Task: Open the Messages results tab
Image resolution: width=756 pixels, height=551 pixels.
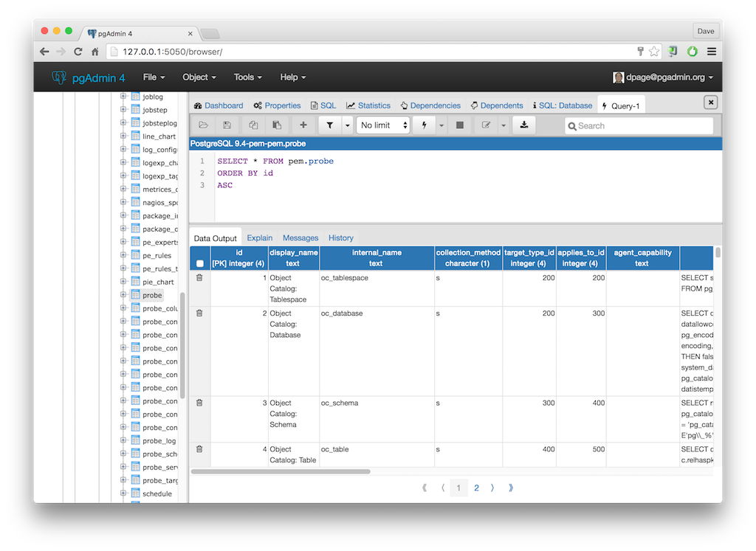Action: click(x=300, y=238)
